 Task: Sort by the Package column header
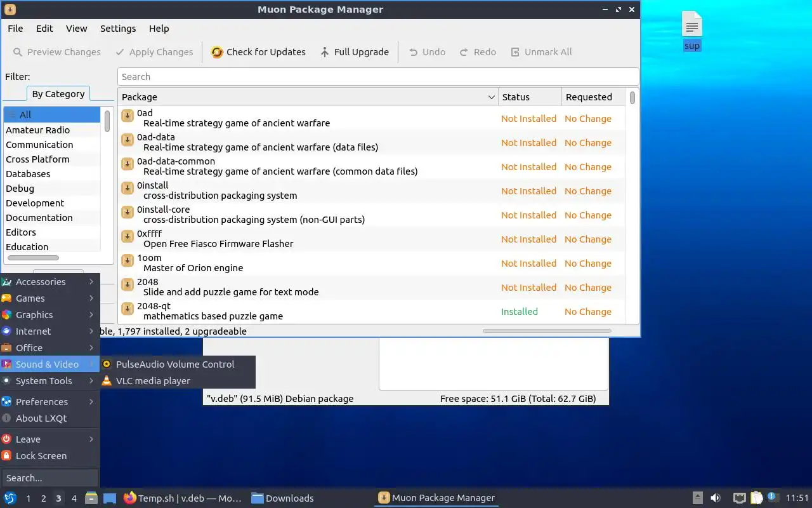pos(308,97)
